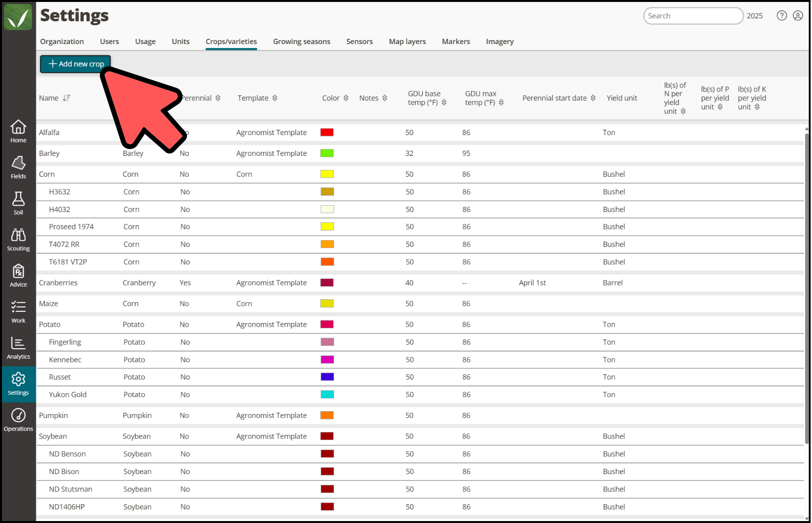Screen dimensions: 812x523
Task: Sort by lb(s) of N column arrows
Action: (x=683, y=111)
